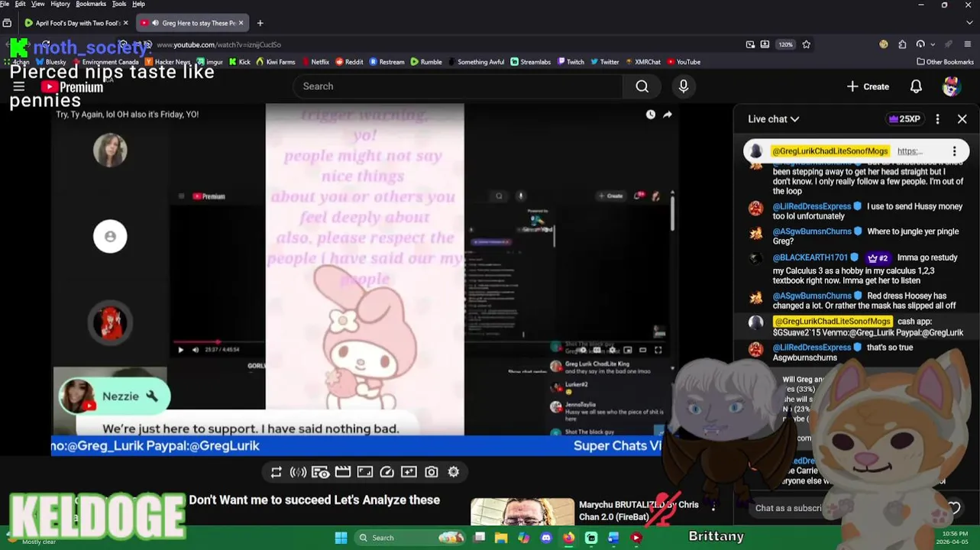Open Windows Start menu
Image resolution: width=980 pixels, height=550 pixels.
(341, 538)
